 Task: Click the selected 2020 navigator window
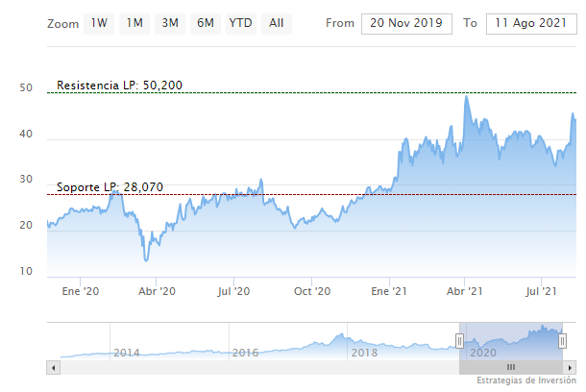coord(511,341)
